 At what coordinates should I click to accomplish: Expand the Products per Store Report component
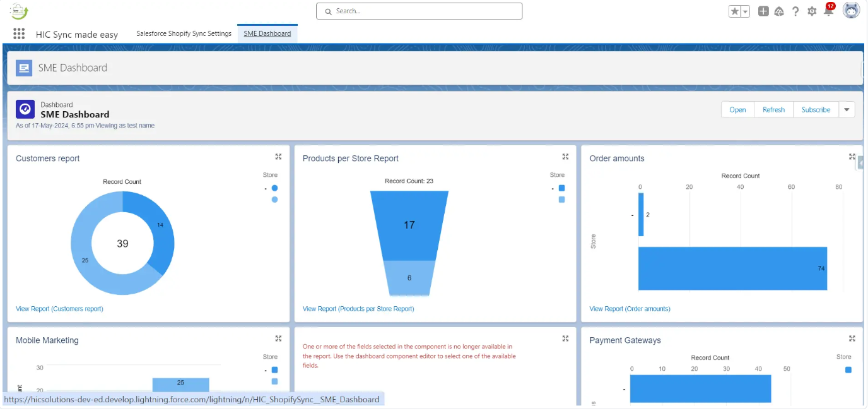pos(565,157)
